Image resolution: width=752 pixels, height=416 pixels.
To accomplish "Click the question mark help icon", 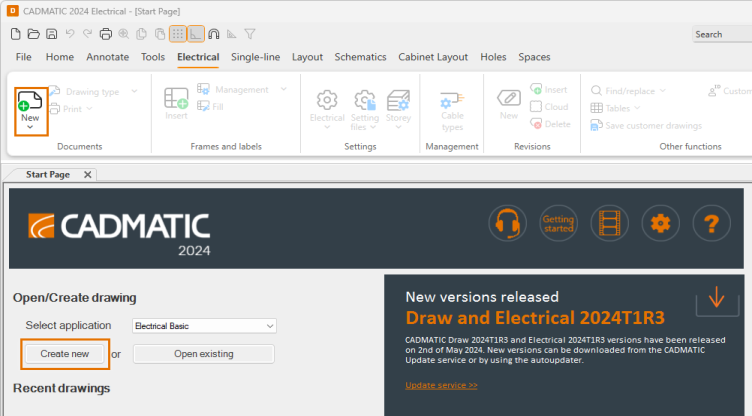I will 711,222.
